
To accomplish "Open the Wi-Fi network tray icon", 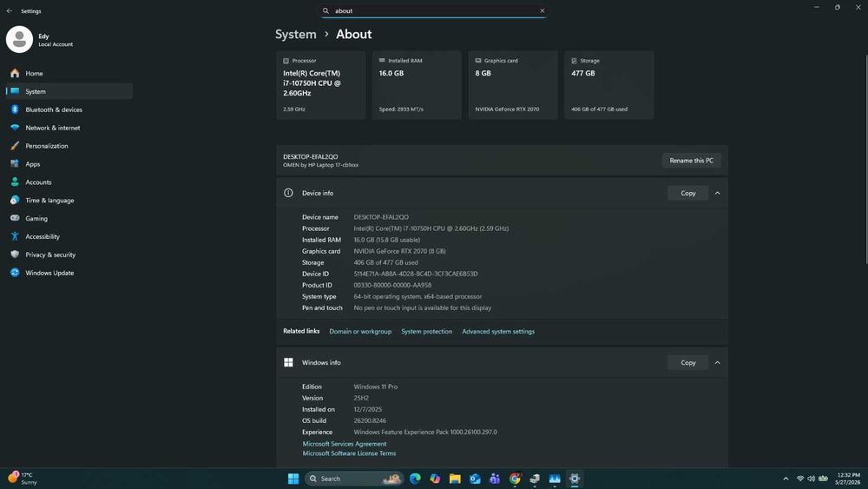I will tap(800, 479).
